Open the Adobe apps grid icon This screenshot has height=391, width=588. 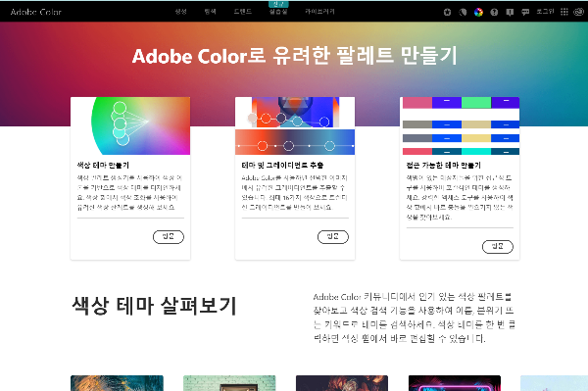[x=564, y=12]
